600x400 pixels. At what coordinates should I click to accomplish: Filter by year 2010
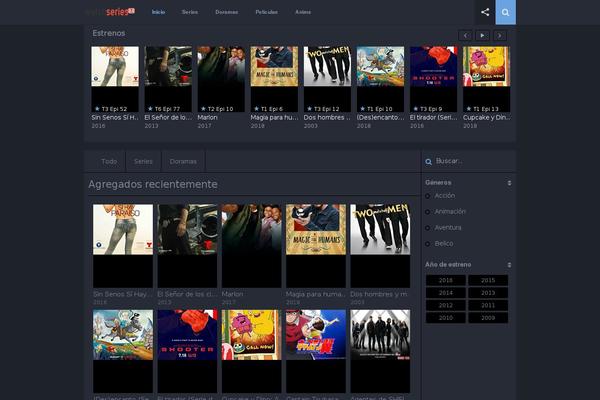[446, 318]
